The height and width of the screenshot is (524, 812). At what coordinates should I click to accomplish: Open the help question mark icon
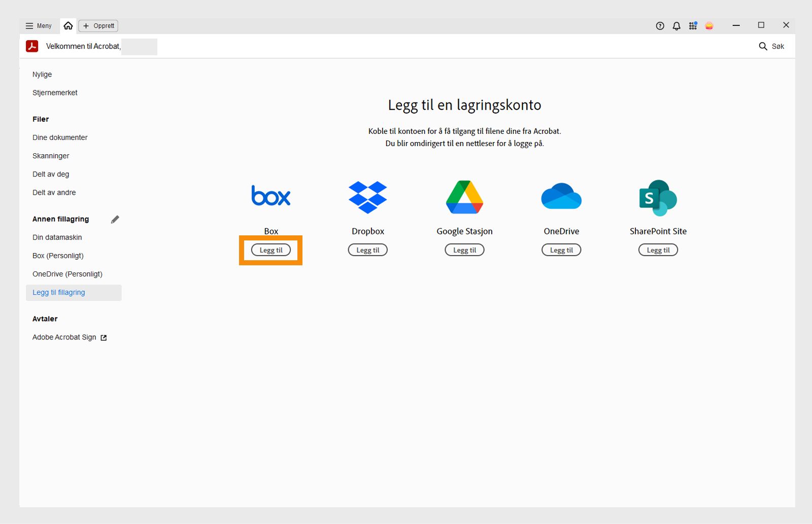(x=660, y=26)
